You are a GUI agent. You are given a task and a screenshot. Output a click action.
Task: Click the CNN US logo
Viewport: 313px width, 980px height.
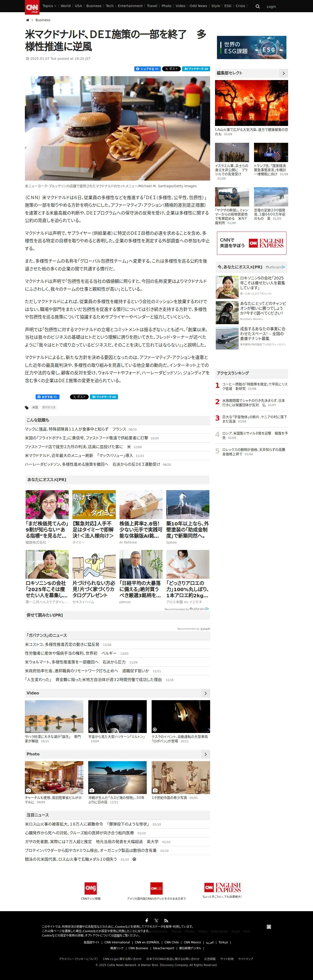coord(156,888)
